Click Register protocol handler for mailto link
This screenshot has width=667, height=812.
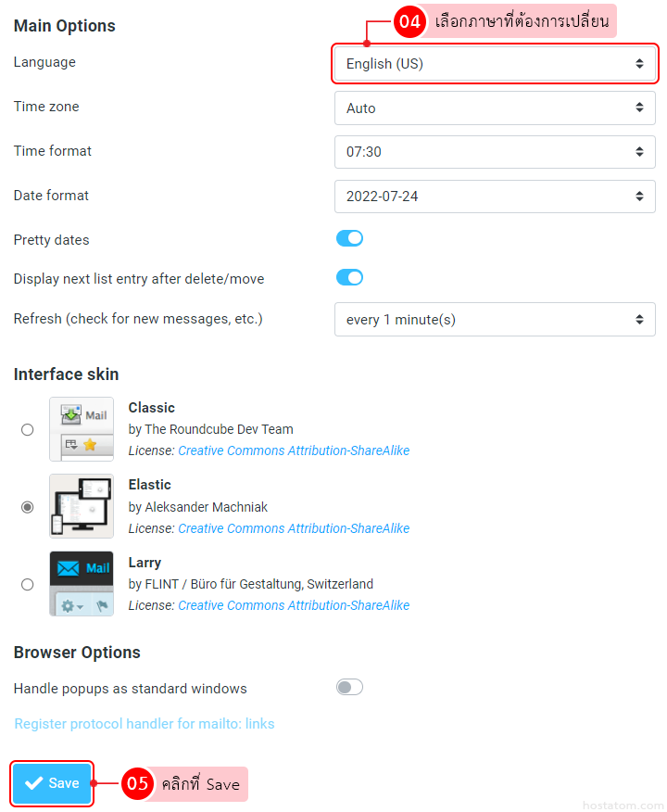[145, 724]
